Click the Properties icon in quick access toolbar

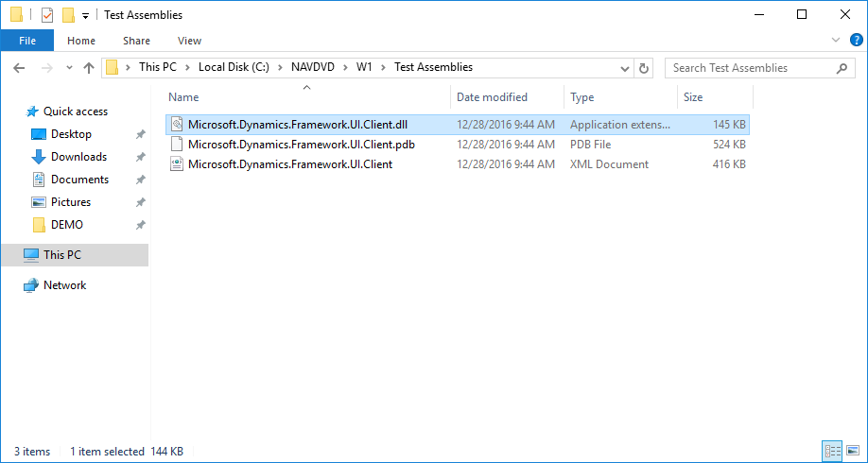click(46, 15)
